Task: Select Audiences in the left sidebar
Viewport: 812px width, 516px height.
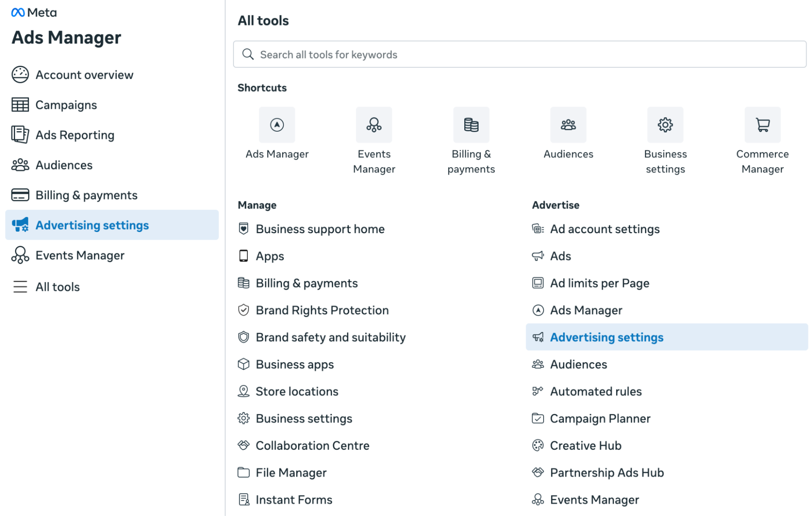Action: pyautogui.click(x=64, y=165)
